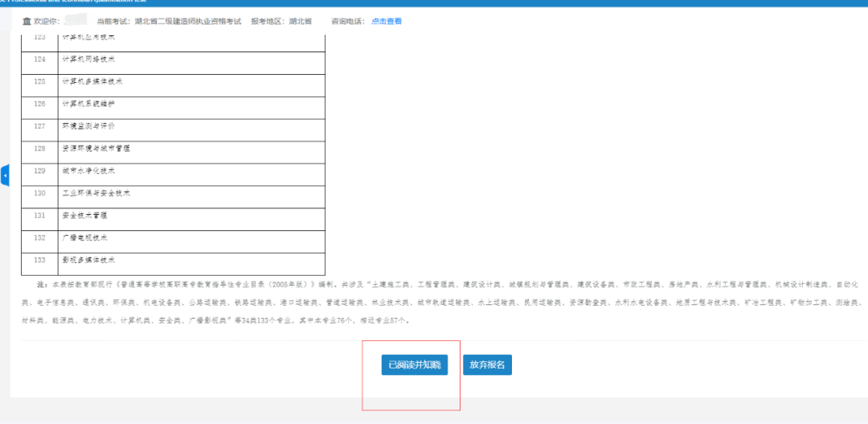Click the 咨询电话 label

pyautogui.click(x=349, y=21)
